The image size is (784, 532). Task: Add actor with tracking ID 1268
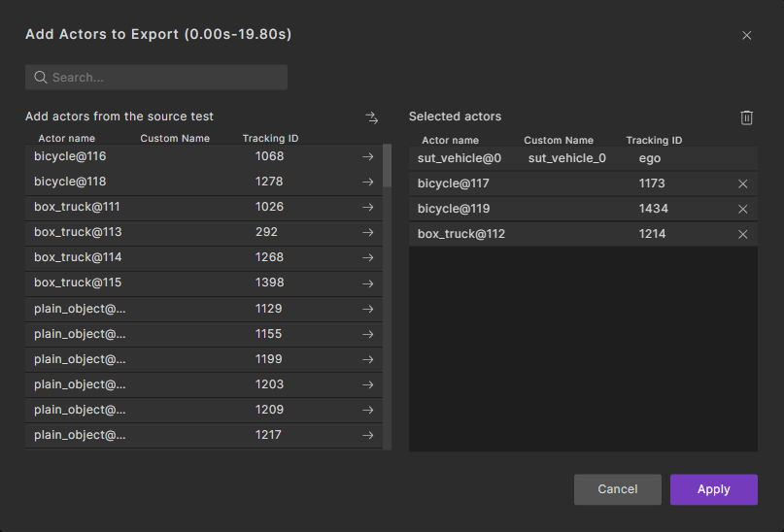(x=368, y=257)
